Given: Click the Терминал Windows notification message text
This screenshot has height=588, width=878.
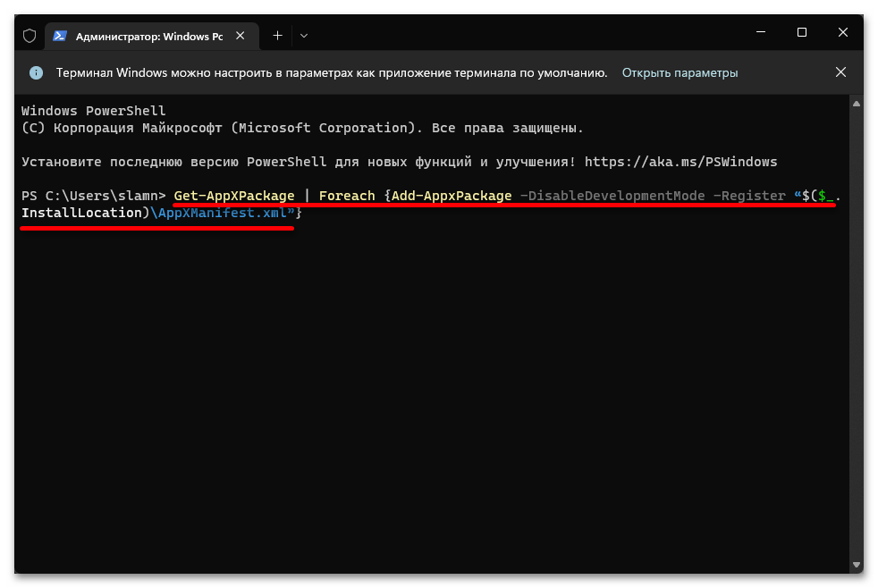Looking at the screenshot, I should (x=332, y=72).
